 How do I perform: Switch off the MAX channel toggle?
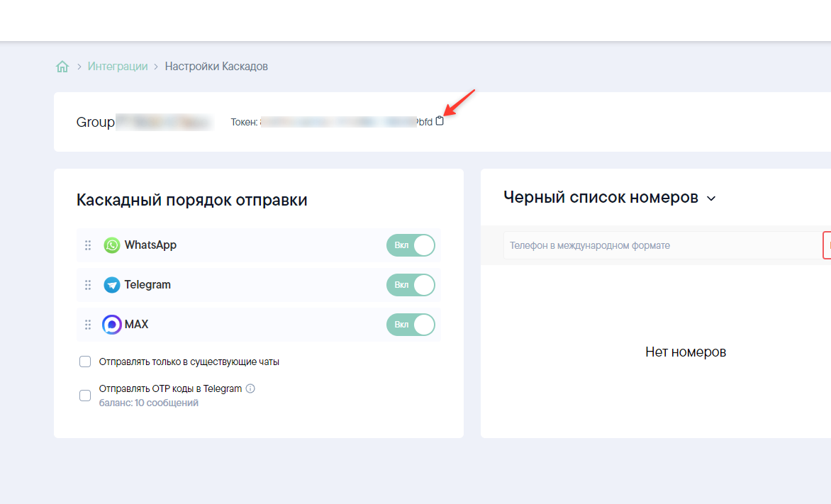click(x=411, y=325)
